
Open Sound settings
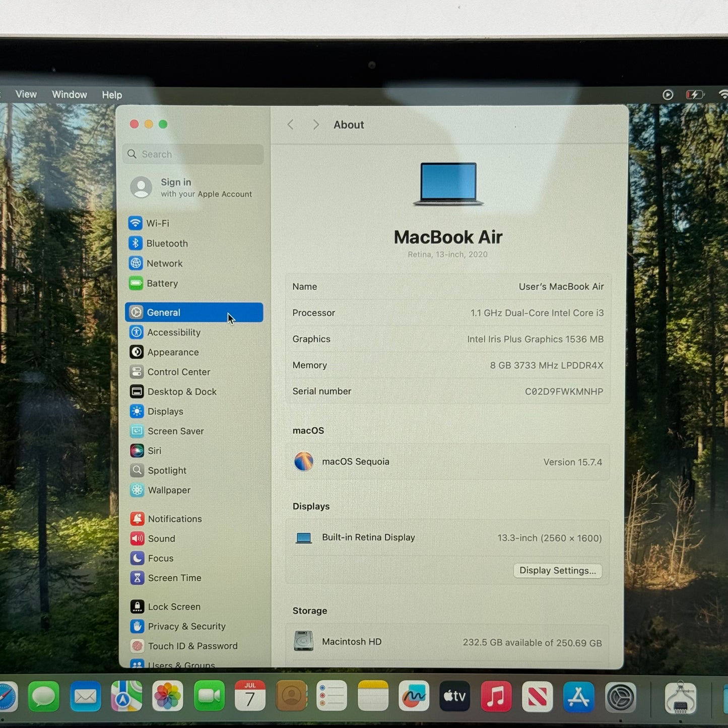coord(194,539)
